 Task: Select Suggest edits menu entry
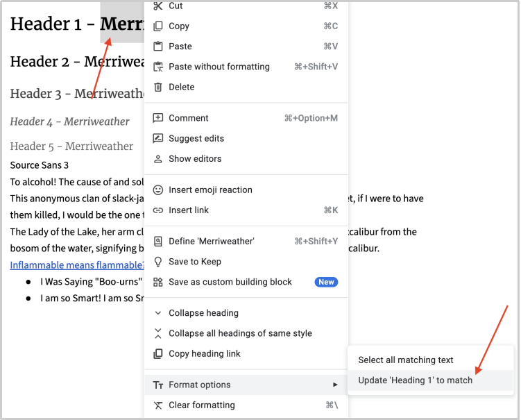click(196, 138)
